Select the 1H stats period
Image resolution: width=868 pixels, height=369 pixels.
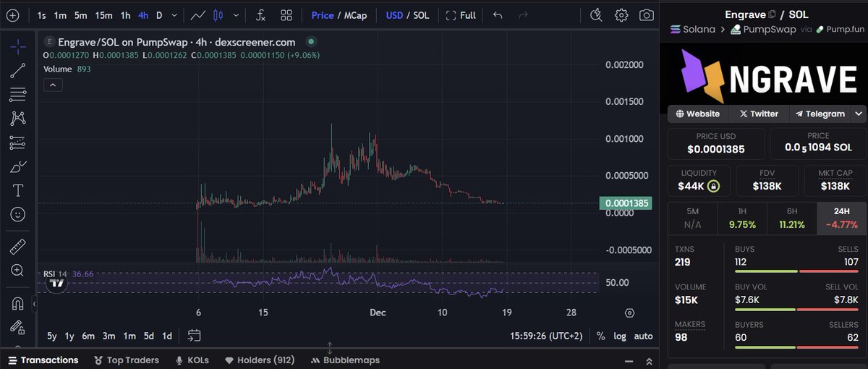[741, 219]
